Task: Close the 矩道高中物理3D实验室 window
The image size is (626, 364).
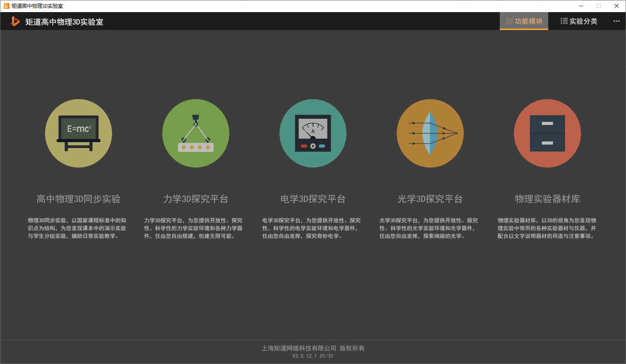Action: (617, 6)
